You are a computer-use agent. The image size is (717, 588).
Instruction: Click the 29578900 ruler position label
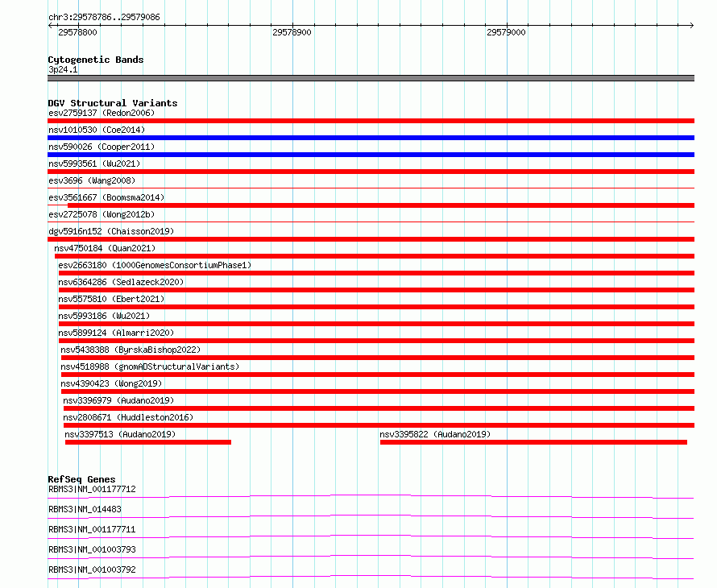pos(292,32)
